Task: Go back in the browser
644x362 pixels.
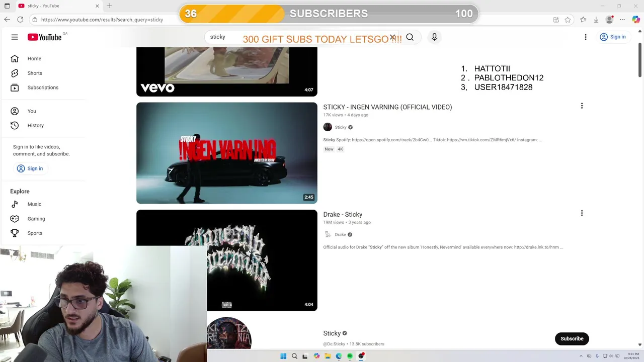Action: (x=7, y=20)
